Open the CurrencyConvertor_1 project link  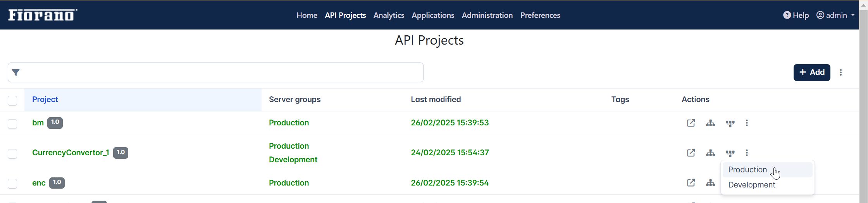(x=71, y=153)
